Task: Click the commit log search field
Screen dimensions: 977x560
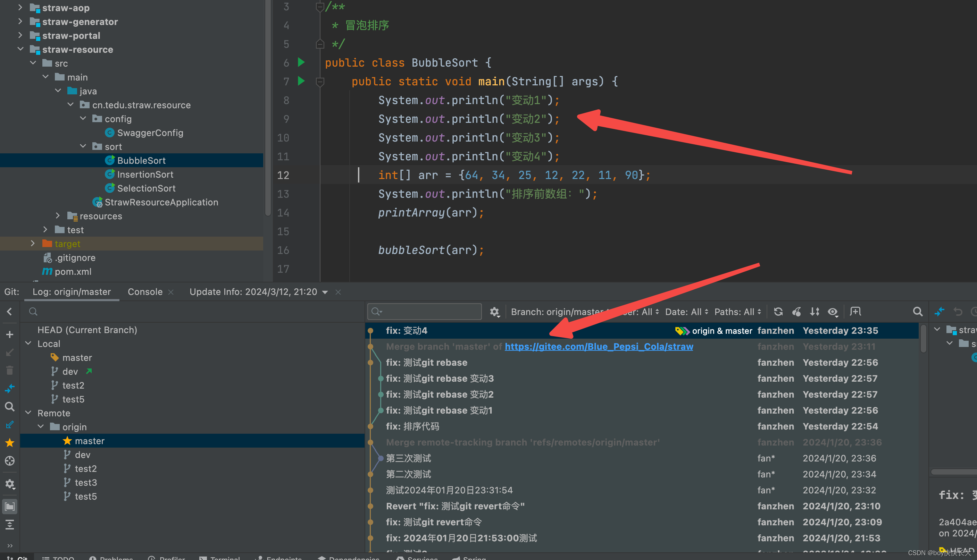Action: click(x=424, y=312)
